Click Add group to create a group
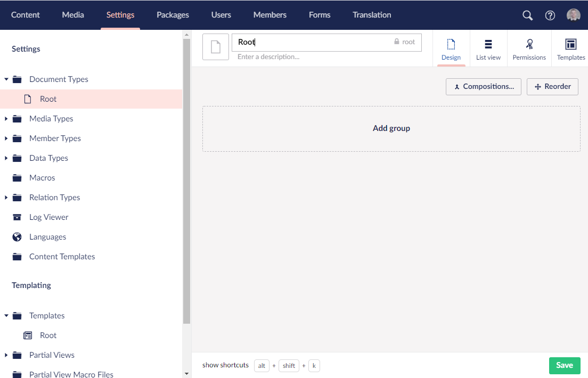The image size is (588, 378). point(391,128)
